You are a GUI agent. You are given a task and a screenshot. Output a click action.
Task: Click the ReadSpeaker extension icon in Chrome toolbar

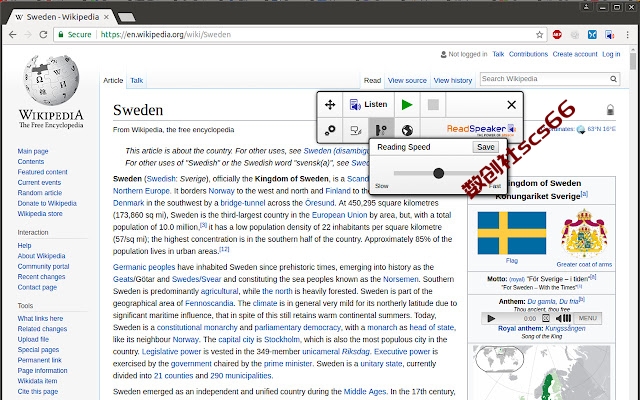point(610,35)
